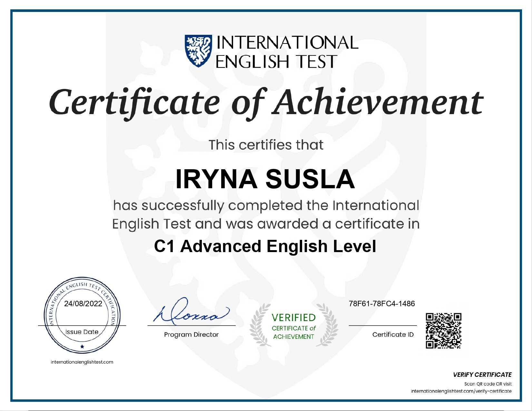Select the certificate ID 78F61-78FC4-1486

tap(382, 304)
